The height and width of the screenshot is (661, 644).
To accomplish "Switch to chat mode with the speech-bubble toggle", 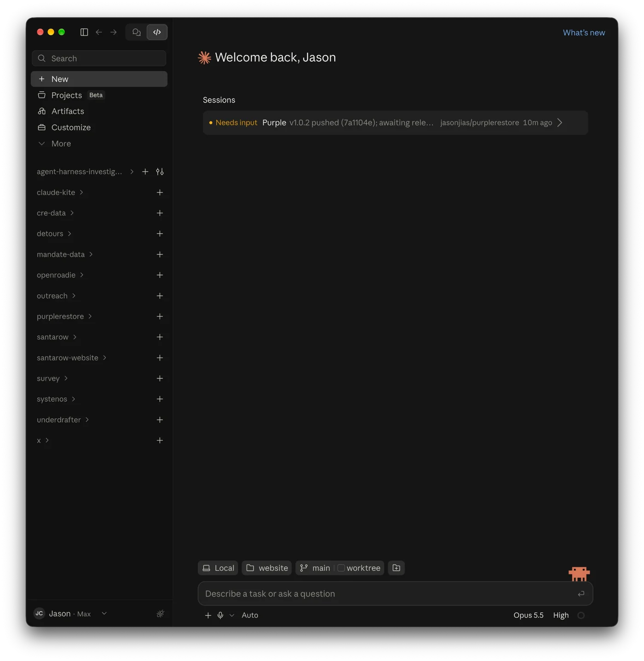I will coord(137,32).
